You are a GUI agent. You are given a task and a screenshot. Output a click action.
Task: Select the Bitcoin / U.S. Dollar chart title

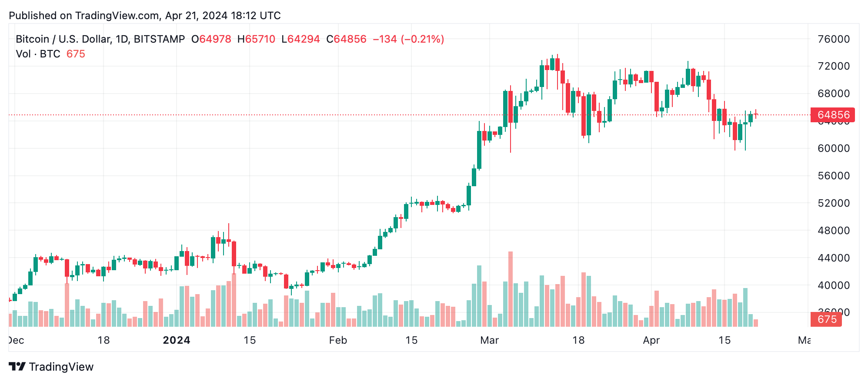(100, 39)
